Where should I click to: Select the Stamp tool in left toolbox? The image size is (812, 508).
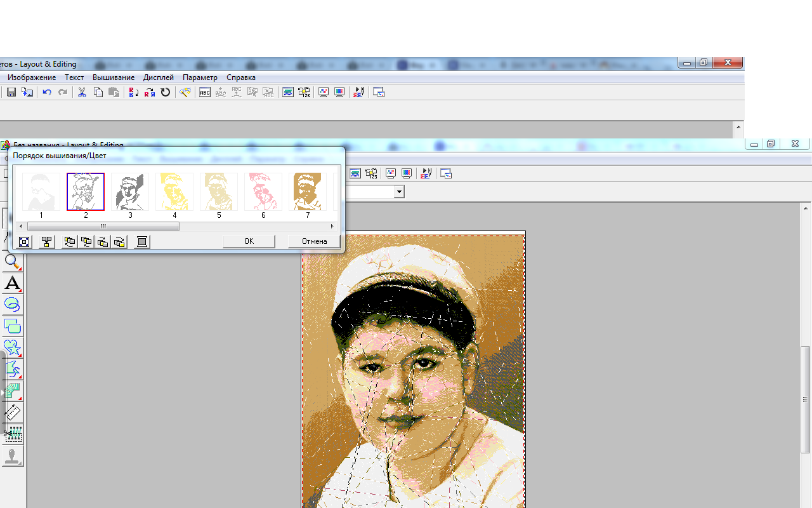tap(13, 456)
